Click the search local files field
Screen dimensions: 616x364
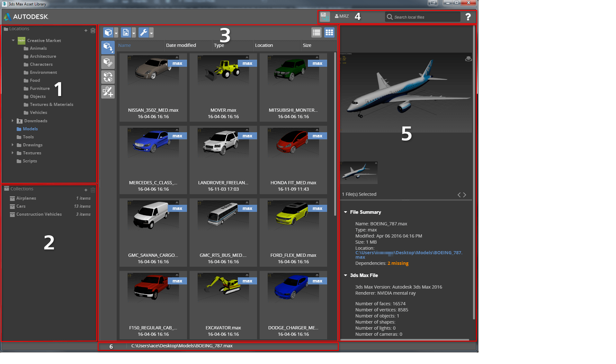(423, 17)
